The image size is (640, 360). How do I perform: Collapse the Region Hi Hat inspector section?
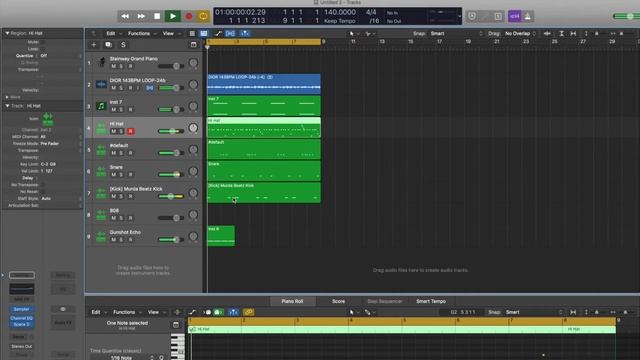(7, 33)
